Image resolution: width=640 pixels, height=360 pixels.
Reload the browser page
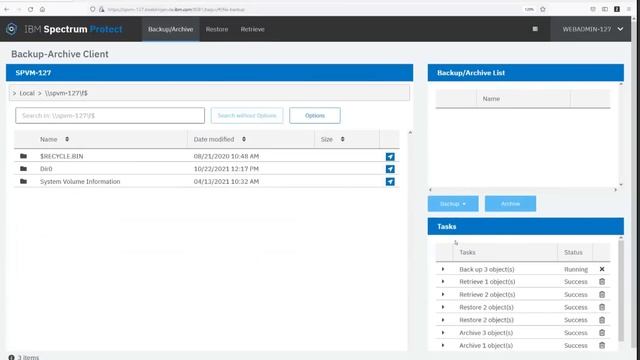31,9
